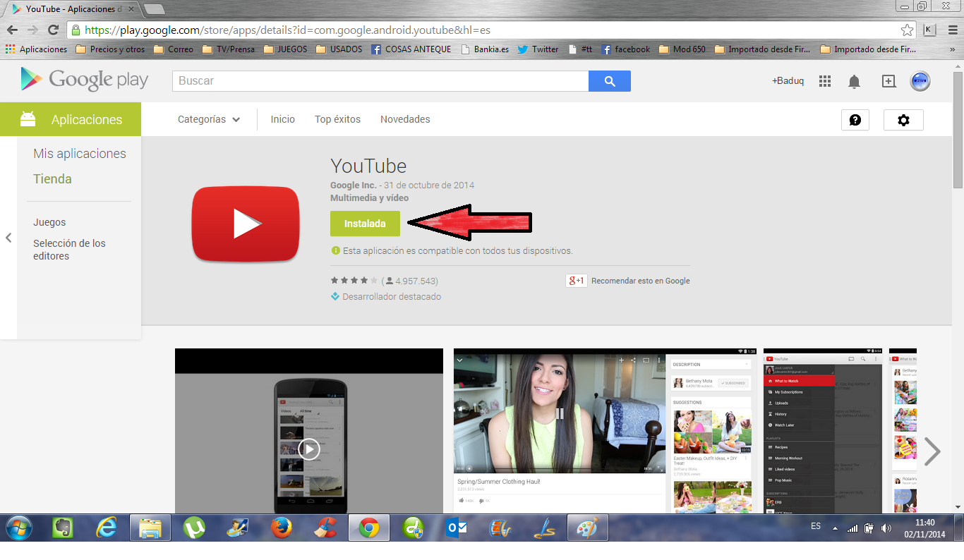Reload the page with refresh icon
This screenshot has width=964, height=560.
point(53,30)
